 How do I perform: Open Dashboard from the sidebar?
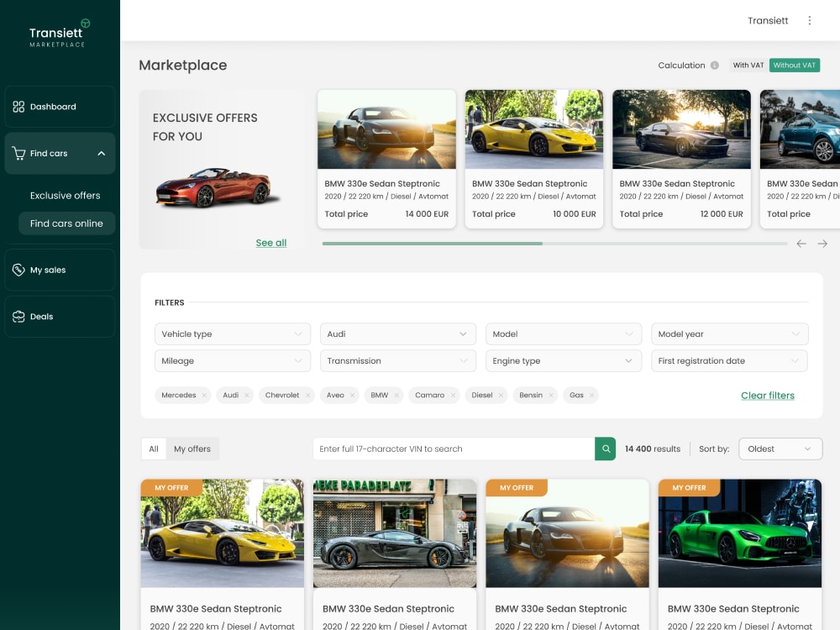[x=60, y=107]
